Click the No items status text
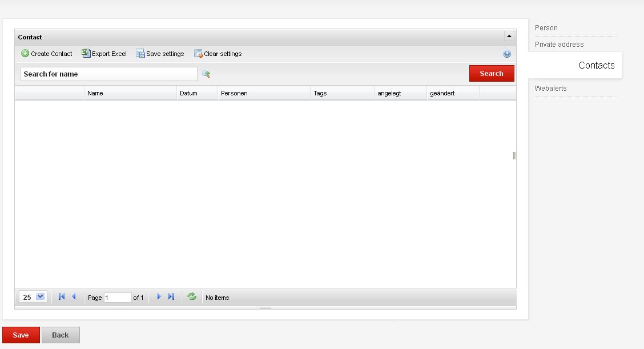 pyautogui.click(x=218, y=298)
